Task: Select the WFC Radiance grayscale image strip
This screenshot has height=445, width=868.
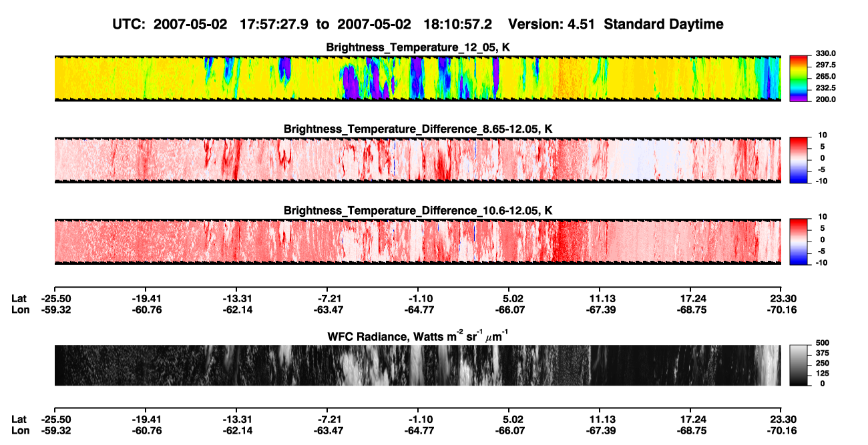Action: [x=417, y=365]
